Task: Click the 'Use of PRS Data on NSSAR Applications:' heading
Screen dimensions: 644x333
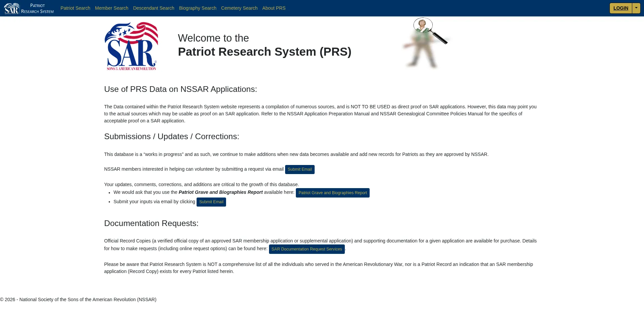Action: 180,89
